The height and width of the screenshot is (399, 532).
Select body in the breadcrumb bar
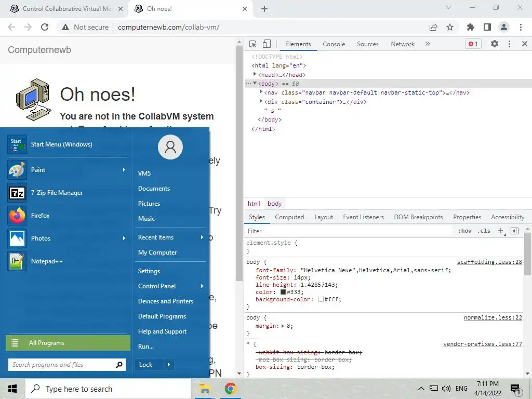pyautogui.click(x=274, y=204)
